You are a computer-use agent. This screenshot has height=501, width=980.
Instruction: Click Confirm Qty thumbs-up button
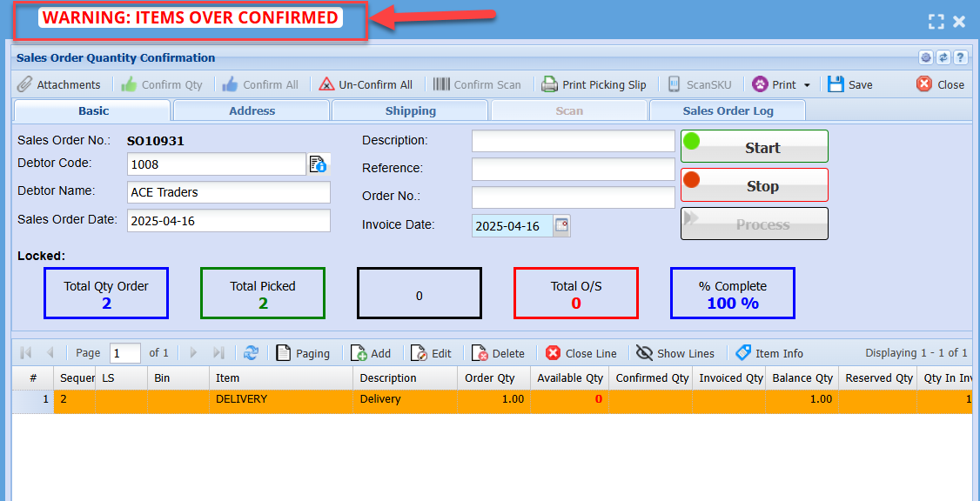pyautogui.click(x=162, y=84)
